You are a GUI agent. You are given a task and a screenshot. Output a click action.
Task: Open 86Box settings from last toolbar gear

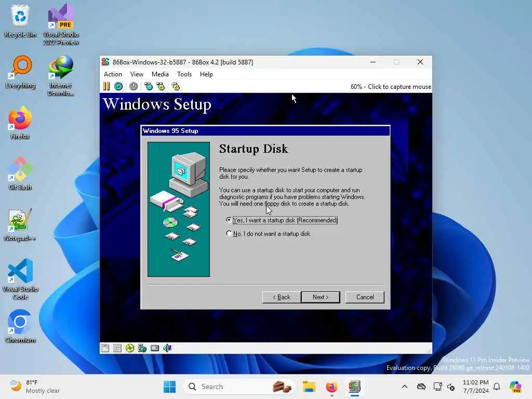click(x=176, y=87)
